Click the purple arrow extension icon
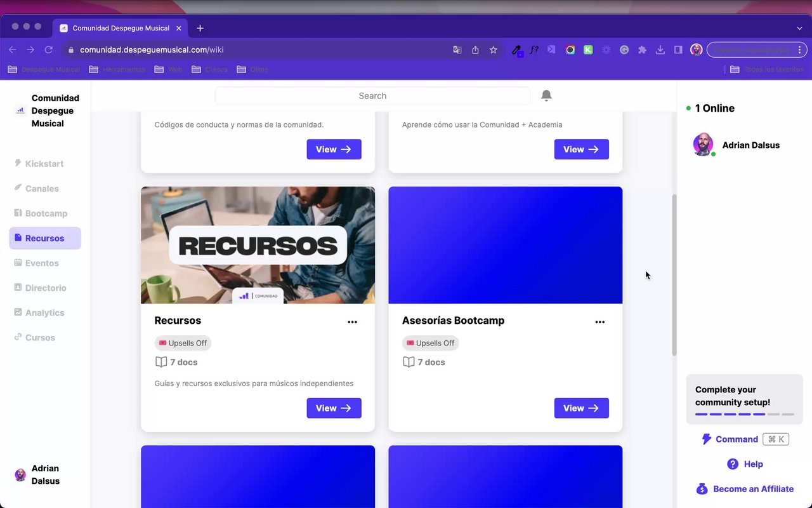812x508 pixels. pos(551,50)
